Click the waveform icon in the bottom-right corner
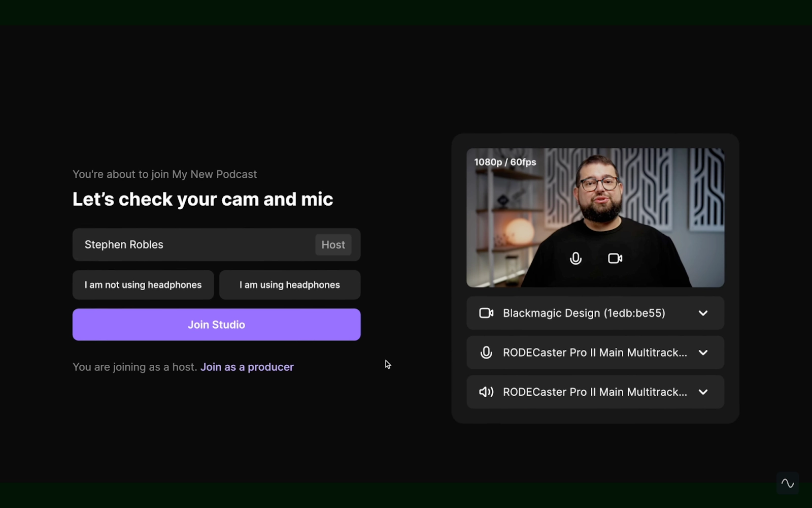The width and height of the screenshot is (812, 508). click(788, 483)
